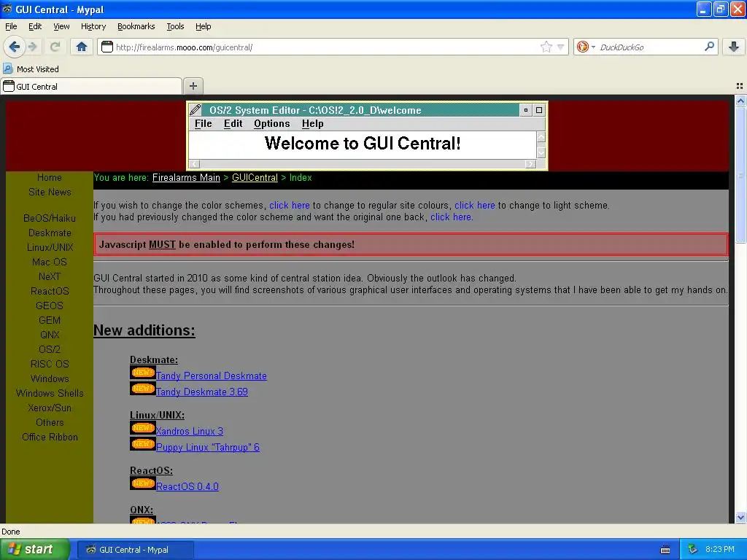Viewport: 747px width, 560px height.
Task: Open the Tandy Personal Deskmate link
Action: (211, 376)
